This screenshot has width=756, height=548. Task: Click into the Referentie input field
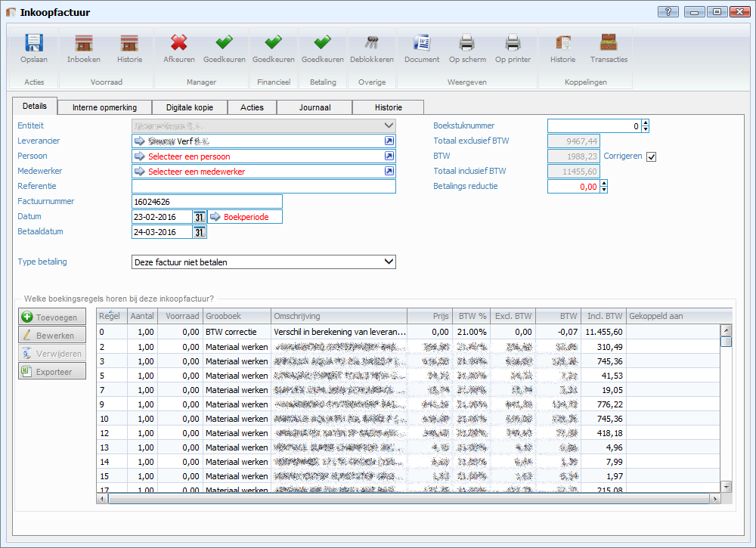(263, 187)
